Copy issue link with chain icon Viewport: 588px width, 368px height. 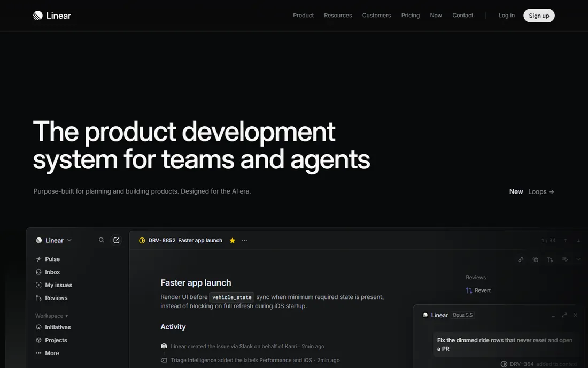[x=521, y=259]
